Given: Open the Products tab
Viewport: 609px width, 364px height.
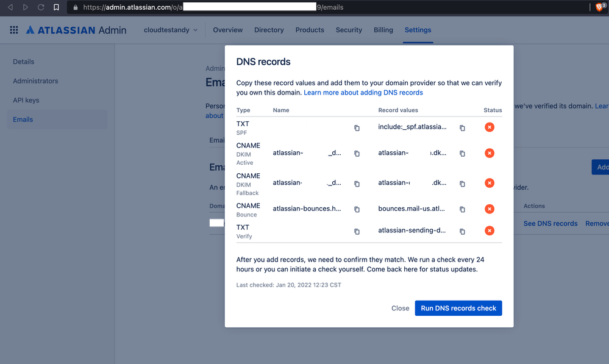Looking at the screenshot, I should click(x=310, y=30).
